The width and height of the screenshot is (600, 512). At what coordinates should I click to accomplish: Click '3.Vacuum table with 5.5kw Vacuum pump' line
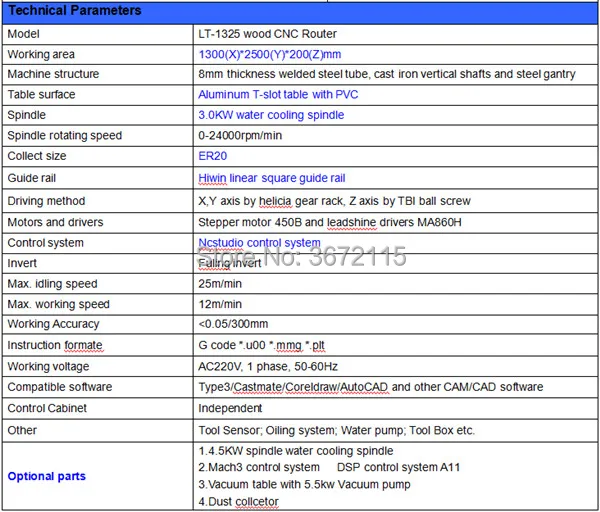pos(304,484)
